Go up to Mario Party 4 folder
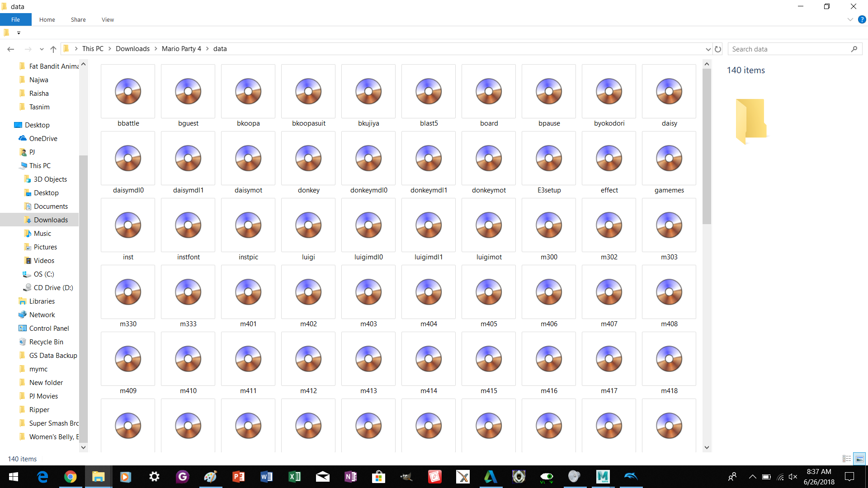The width and height of the screenshot is (868, 488). [x=53, y=49]
